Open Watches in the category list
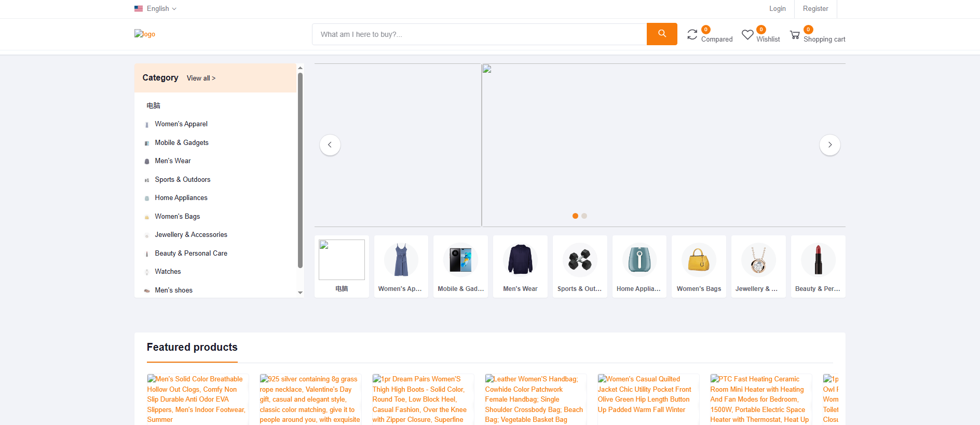 pyautogui.click(x=168, y=272)
